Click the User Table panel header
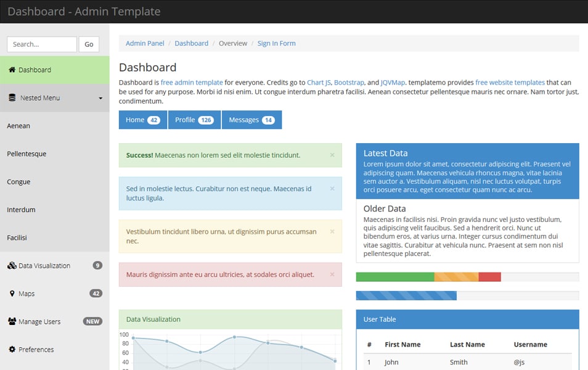The height and width of the screenshot is (370, 588). tap(468, 319)
